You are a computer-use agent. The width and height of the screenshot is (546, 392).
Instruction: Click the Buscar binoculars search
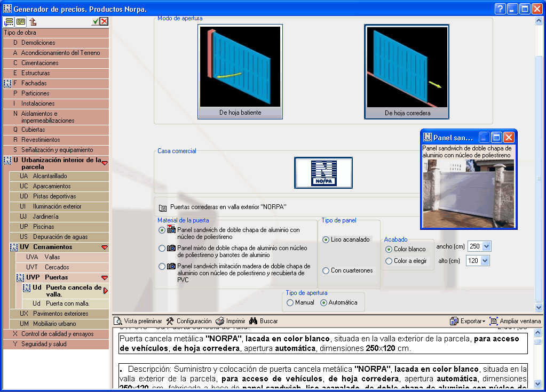point(263,321)
